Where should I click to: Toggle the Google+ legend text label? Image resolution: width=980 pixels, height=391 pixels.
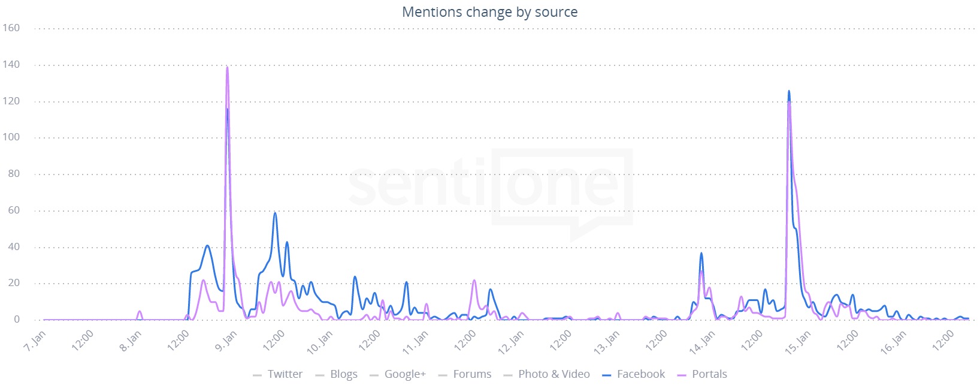tap(405, 374)
